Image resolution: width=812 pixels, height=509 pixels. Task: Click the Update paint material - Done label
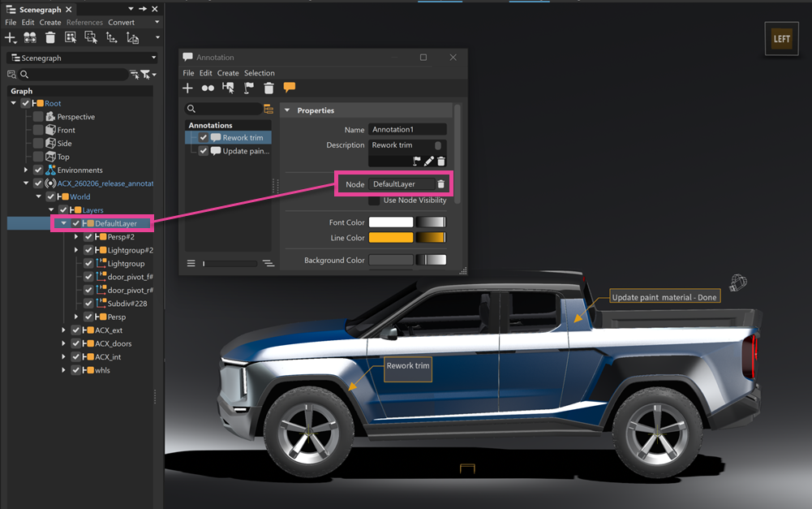(664, 297)
